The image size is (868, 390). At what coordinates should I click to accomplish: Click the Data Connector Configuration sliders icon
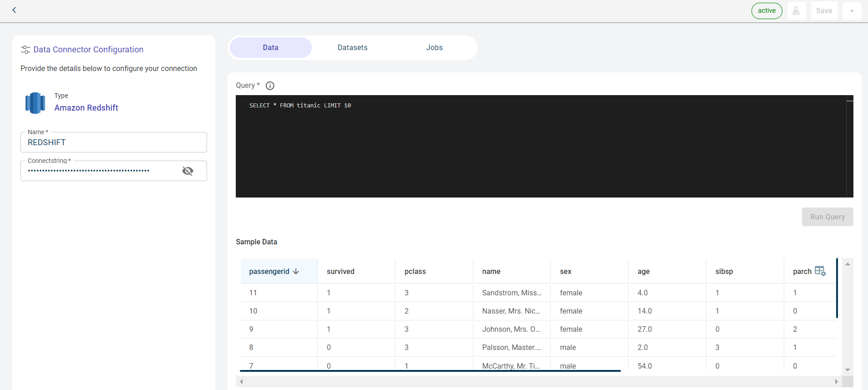tap(25, 50)
